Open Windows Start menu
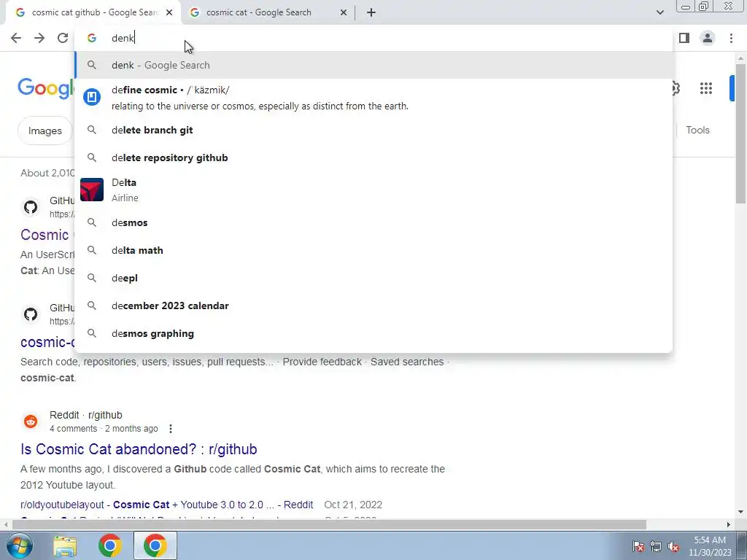The width and height of the screenshot is (747, 560). coord(18,545)
